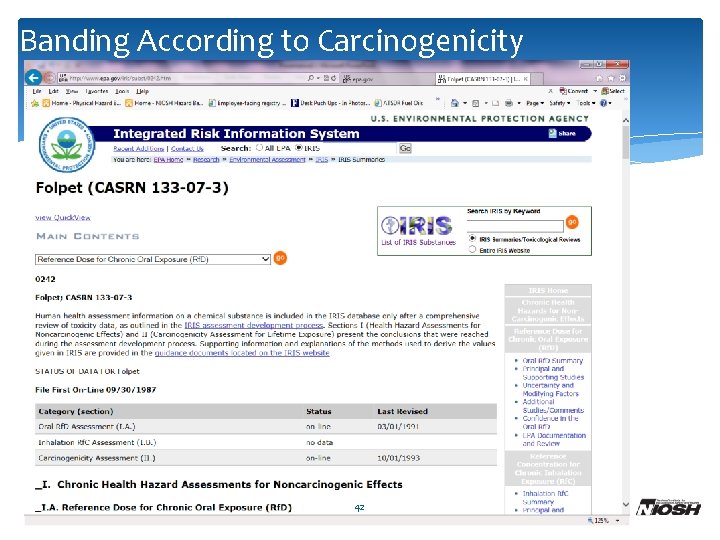Click the zoom level magnifier in status bar
This screenshot has width=720, height=540.
pyautogui.click(x=591, y=521)
